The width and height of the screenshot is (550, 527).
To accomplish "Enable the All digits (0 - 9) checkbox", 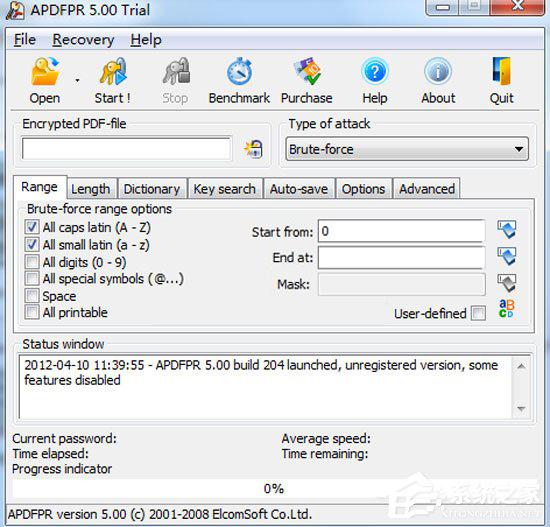I will 32,262.
